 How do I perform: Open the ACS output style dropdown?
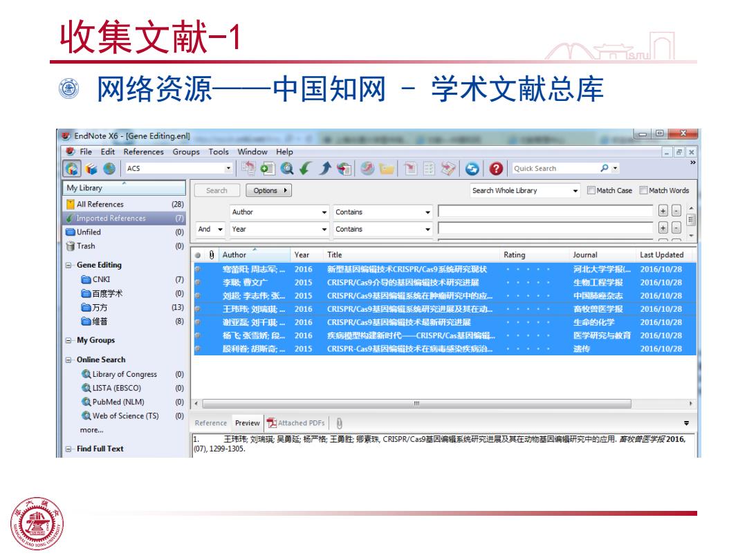(228, 168)
